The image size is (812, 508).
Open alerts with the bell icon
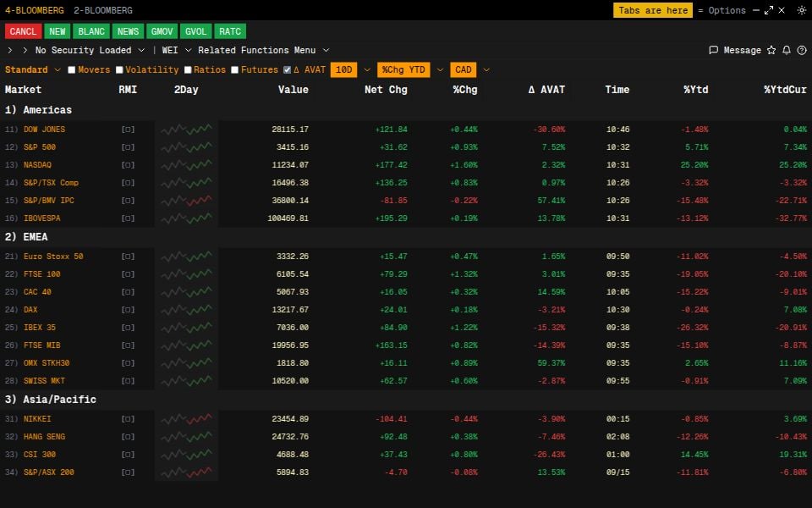(787, 50)
